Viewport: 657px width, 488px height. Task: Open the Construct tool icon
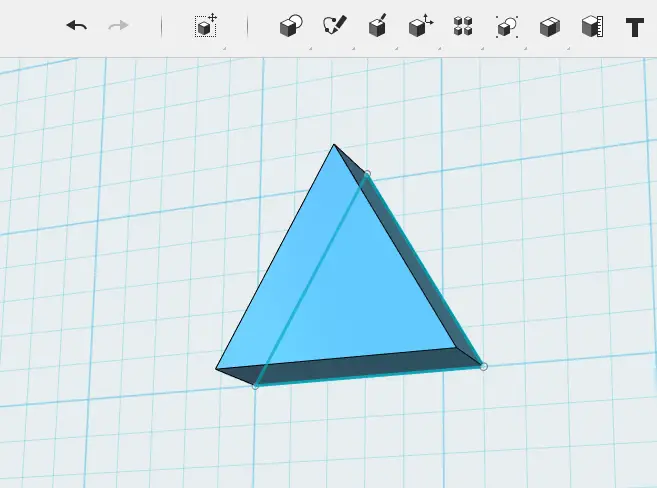378,26
